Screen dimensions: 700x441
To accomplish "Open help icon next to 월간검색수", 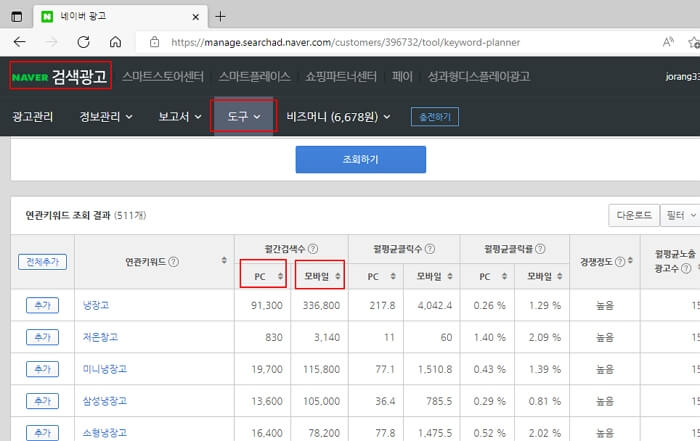I will [313, 249].
